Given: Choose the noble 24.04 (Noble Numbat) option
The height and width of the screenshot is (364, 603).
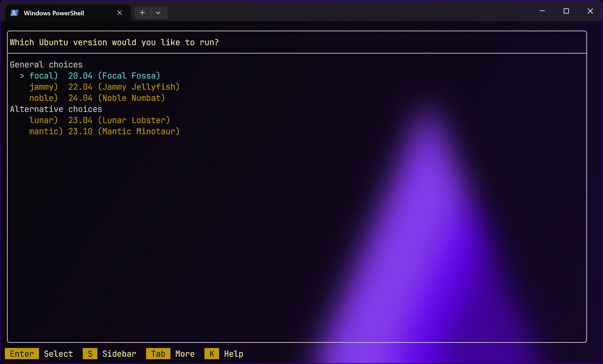Looking at the screenshot, I should pos(97,98).
